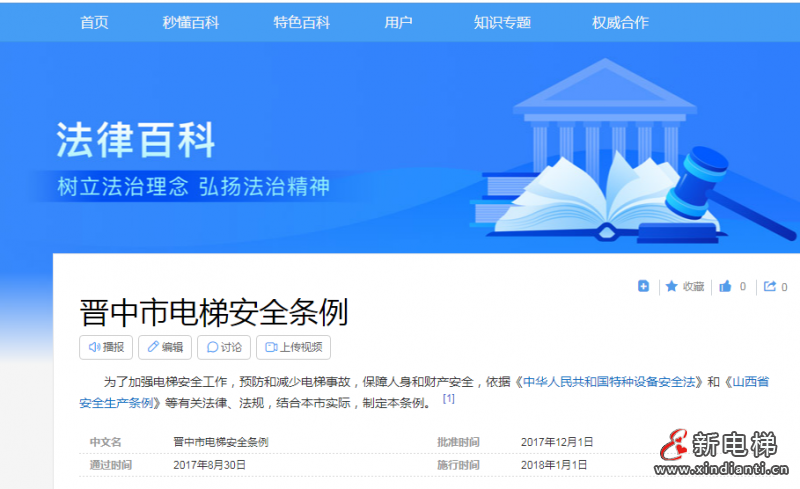Play audio with the 播报 button

[106, 347]
